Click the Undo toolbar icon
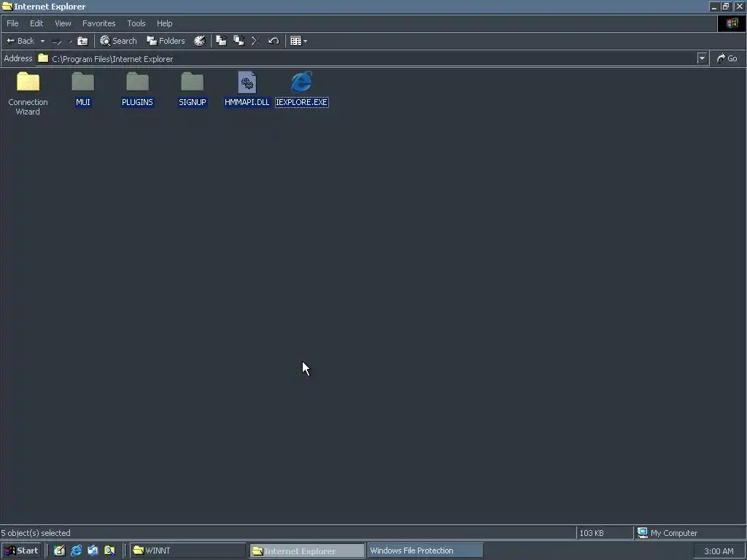Screen dimensions: 747x560 click(x=274, y=41)
